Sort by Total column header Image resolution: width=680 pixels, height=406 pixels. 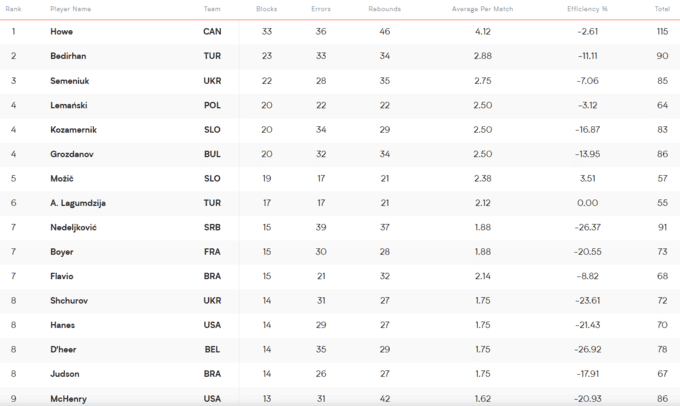coord(662,9)
